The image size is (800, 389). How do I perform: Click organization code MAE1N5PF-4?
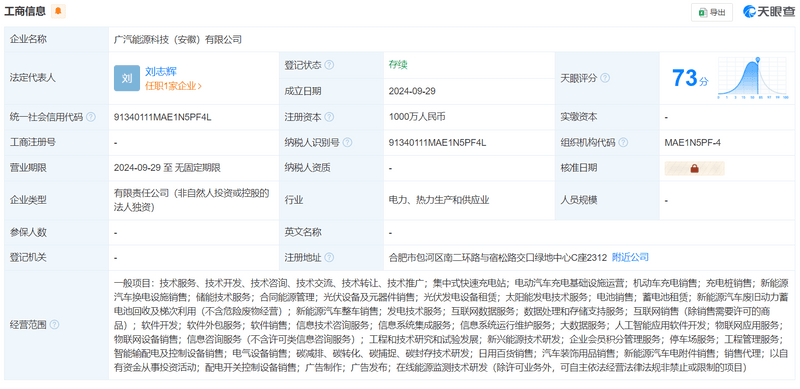tap(692, 142)
